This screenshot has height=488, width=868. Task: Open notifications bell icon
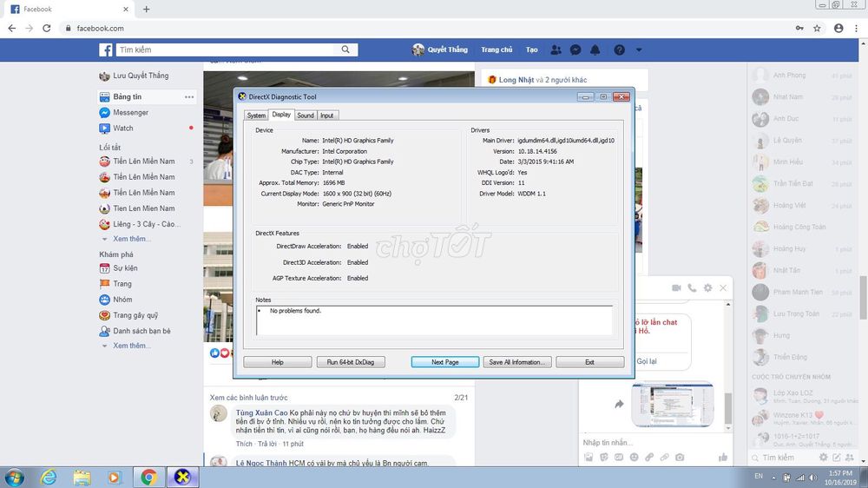(x=595, y=49)
